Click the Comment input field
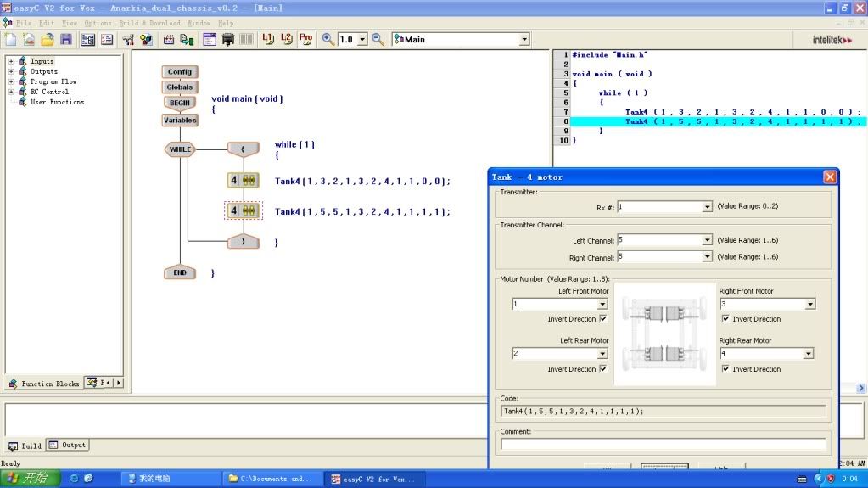868x488 pixels. click(664, 444)
